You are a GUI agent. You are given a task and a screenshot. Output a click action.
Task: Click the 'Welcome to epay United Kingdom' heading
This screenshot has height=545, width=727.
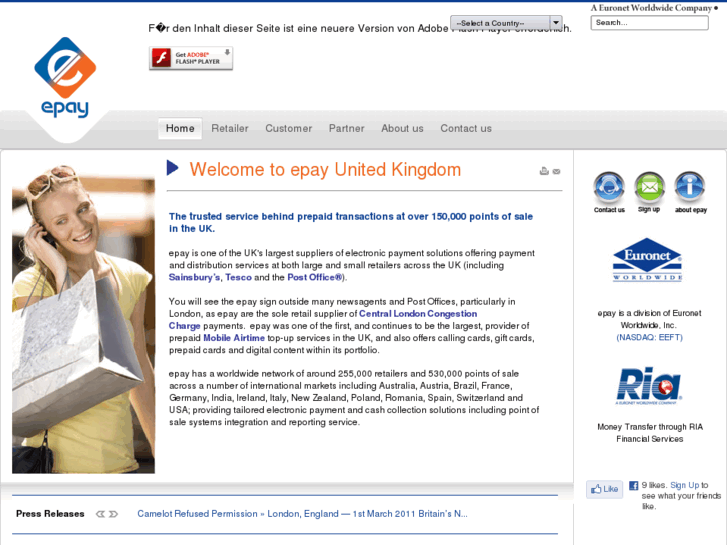point(325,170)
